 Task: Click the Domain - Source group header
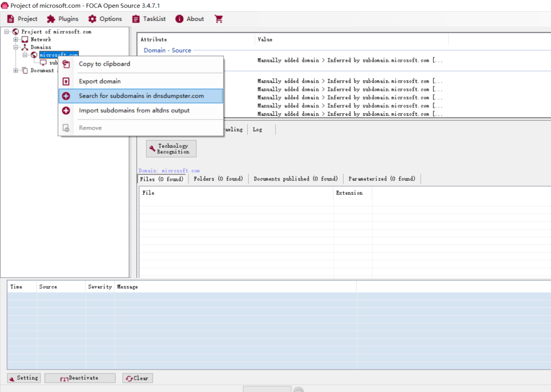[167, 50]
